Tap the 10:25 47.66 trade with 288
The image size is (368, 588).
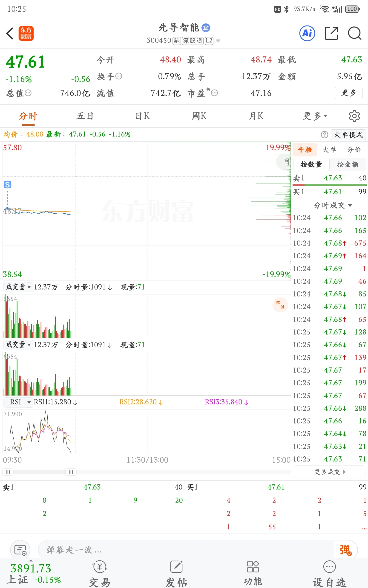coord(330,408)
